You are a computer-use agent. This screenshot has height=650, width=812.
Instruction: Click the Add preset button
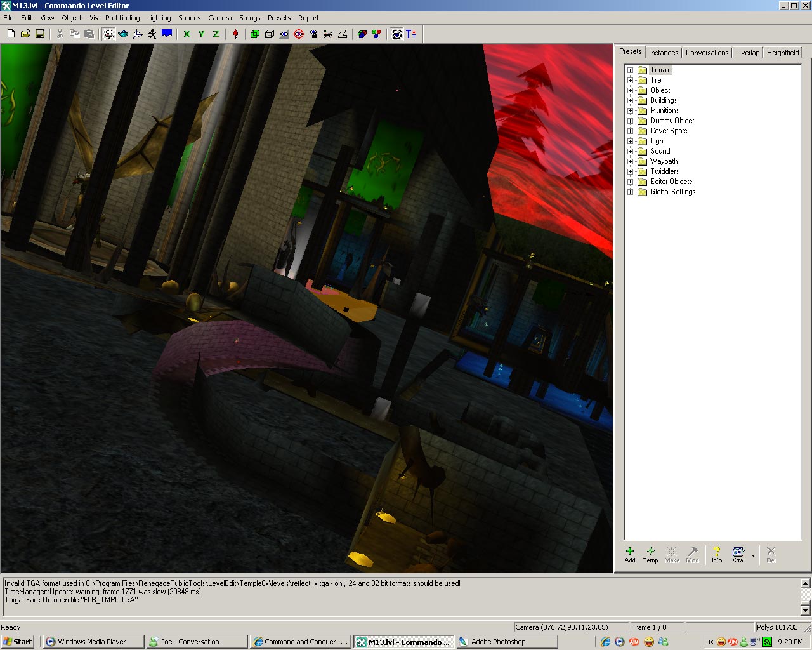630,554
